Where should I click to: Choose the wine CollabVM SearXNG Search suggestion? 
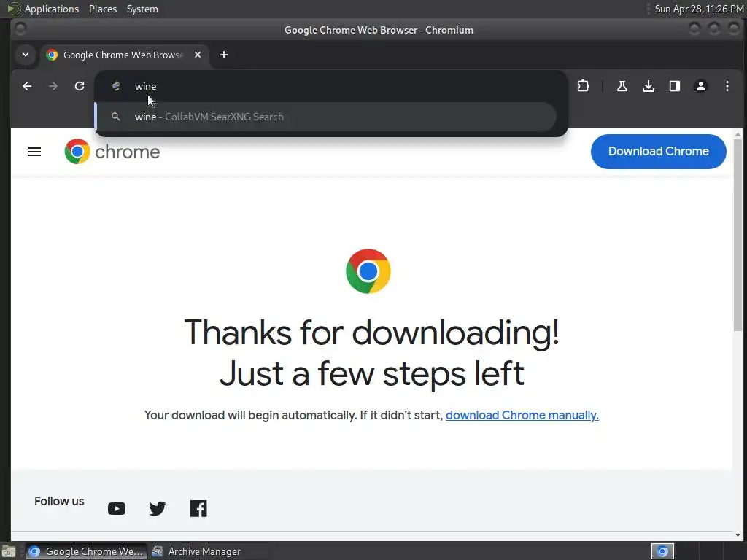coord(325,117)
